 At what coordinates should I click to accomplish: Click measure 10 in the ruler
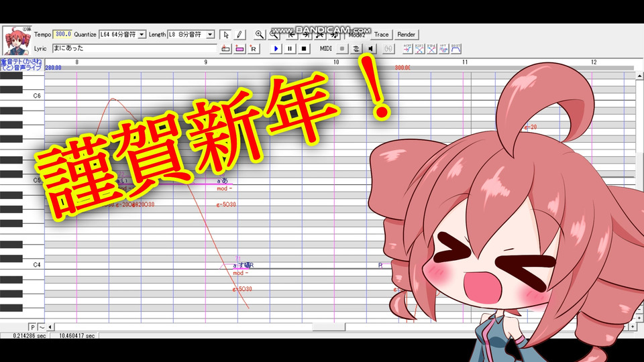point(336,62)
